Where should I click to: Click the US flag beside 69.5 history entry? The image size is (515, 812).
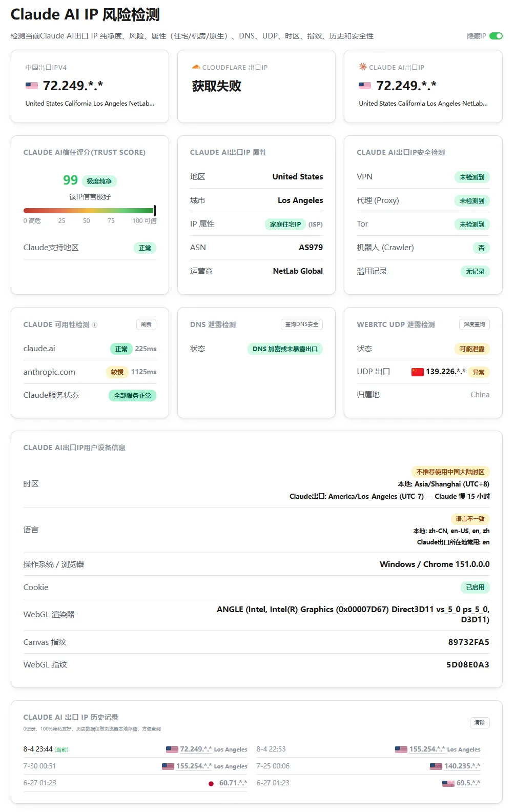tap(448, 783)
